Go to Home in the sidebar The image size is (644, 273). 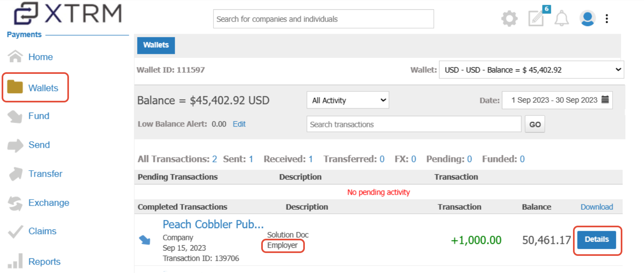(40, 57)
